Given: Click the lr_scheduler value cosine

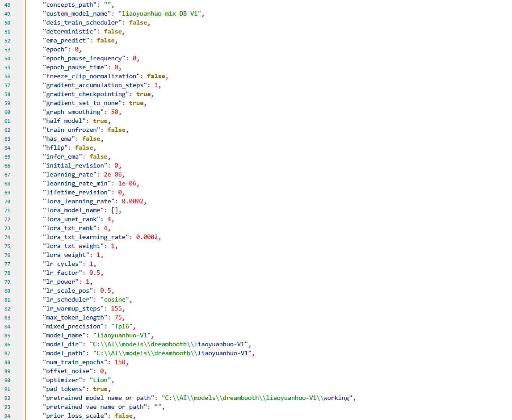Looking at the screenshot, I should pos(115,299).
